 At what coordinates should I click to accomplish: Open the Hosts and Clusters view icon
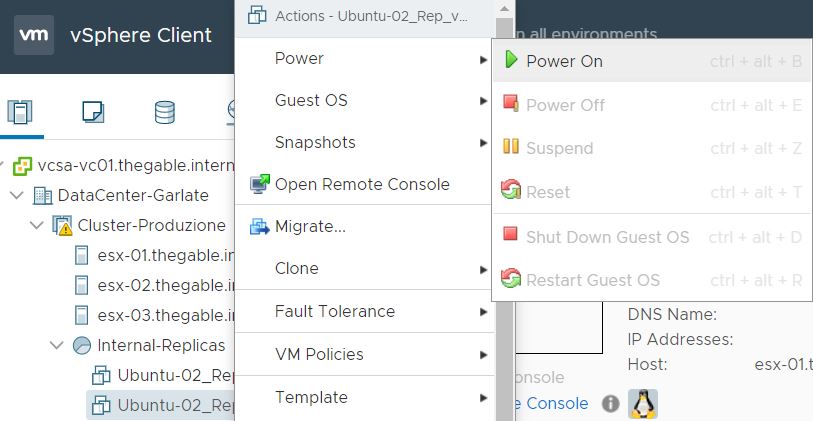[20, 112]
